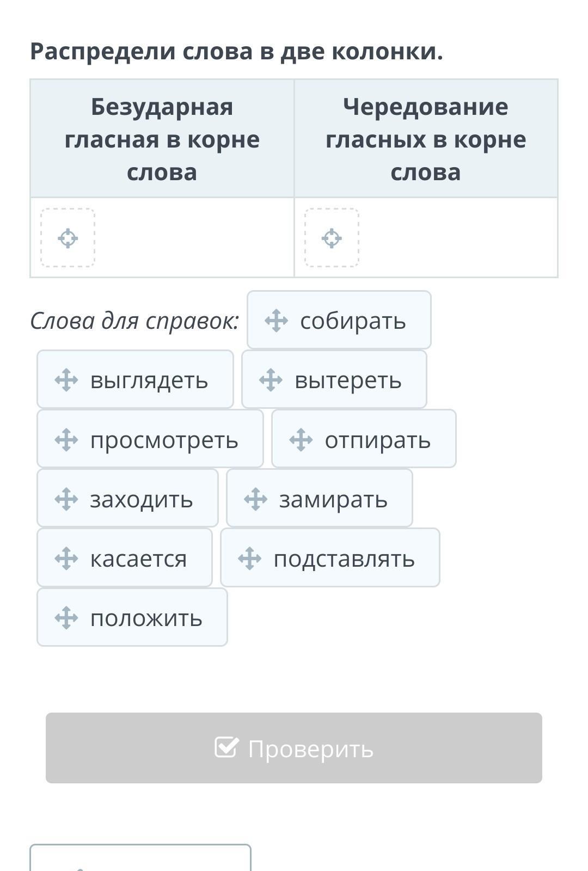Screen dimensions: 588x871
Task: Click the drag handle icon on выглядеть
Action: (66, 380)
